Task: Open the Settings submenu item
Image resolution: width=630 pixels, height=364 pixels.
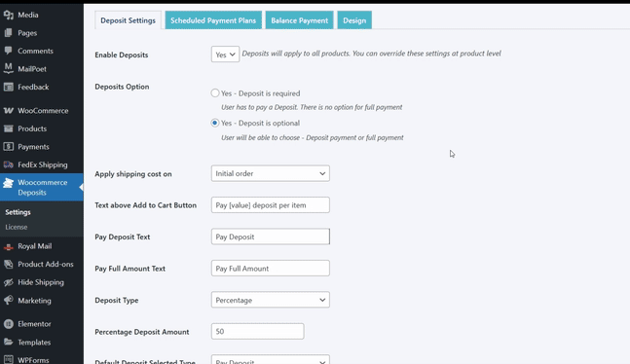Action: click(19, 212)
